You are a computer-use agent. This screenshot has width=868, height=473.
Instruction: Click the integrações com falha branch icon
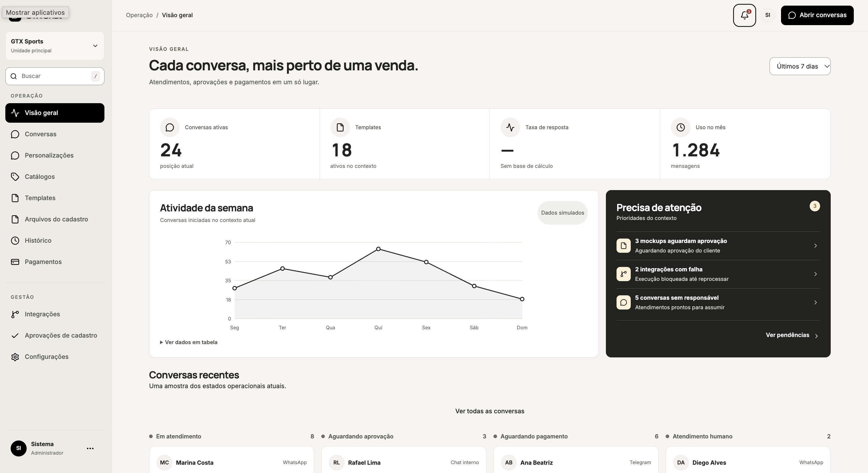(623, 274)
